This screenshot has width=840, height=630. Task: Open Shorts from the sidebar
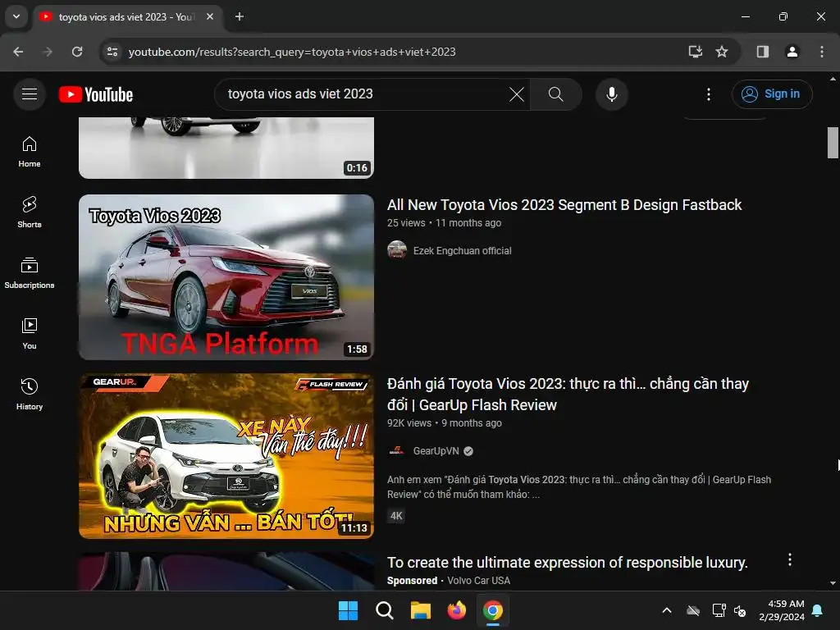(30, 212)
